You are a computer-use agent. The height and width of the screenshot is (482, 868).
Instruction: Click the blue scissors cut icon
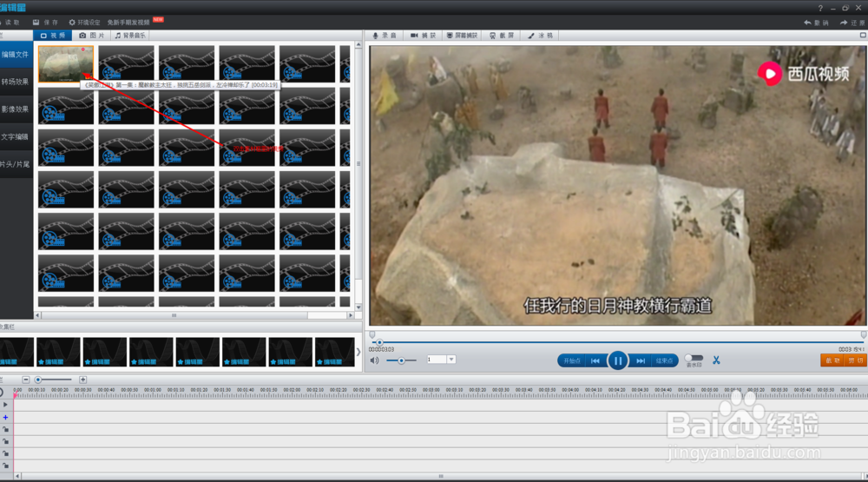click(x=716, y=360)
